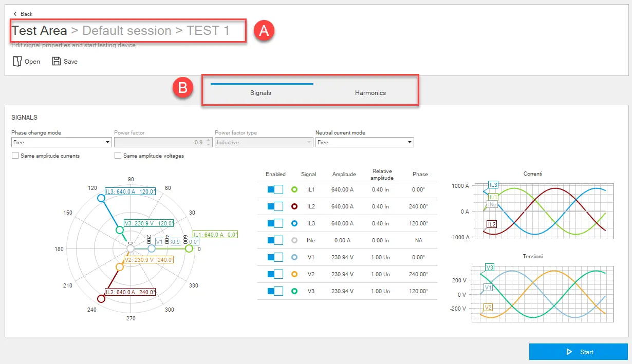The width and height of the screenshot is (632, 364).
Task: Enable Same amplitude currents checkbox
Action: (x=15, y=156)
